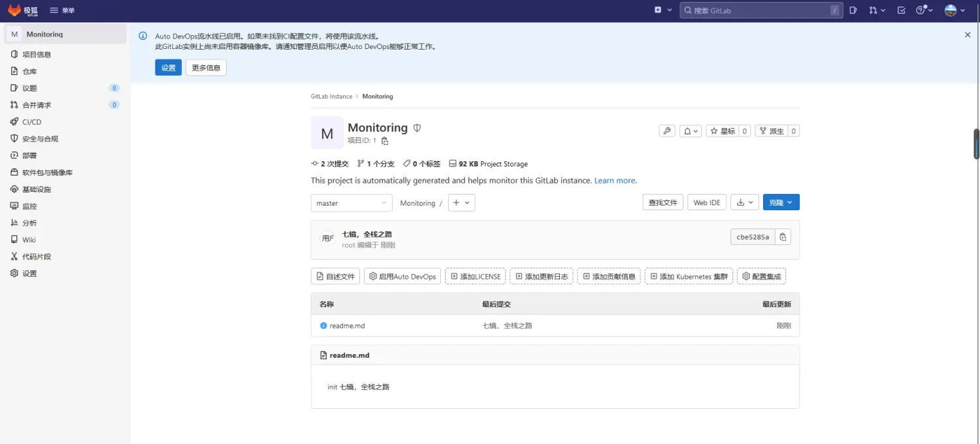Click the 更多信息 button
Viewport: 980px width, 444px height.
(x=206, y=68)
